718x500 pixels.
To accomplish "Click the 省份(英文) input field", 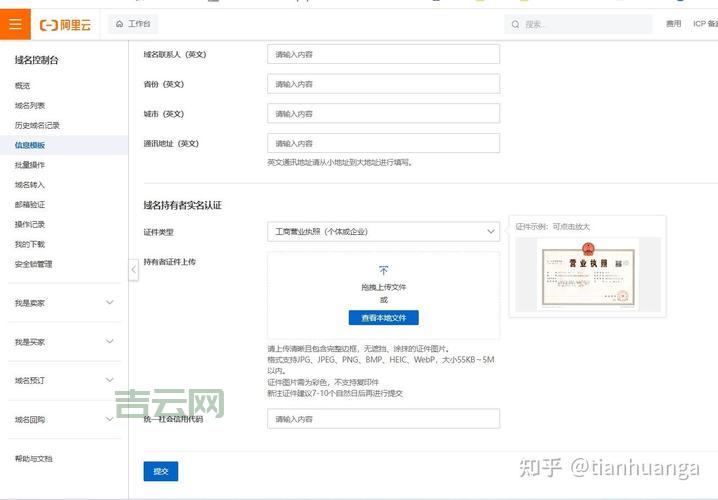I will point(383,84).
